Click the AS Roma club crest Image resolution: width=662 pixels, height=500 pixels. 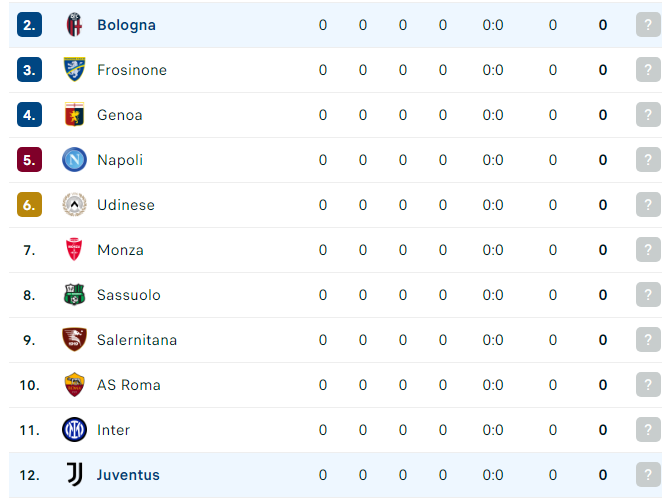point(74,385)
